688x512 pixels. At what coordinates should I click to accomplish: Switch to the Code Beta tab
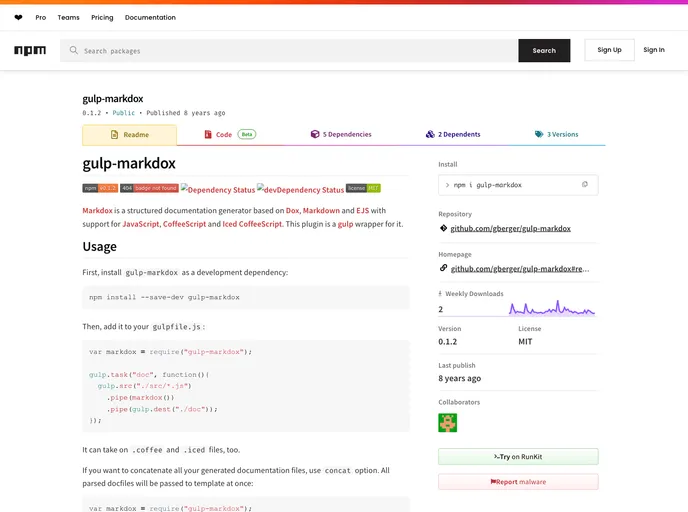pos(230,135)
